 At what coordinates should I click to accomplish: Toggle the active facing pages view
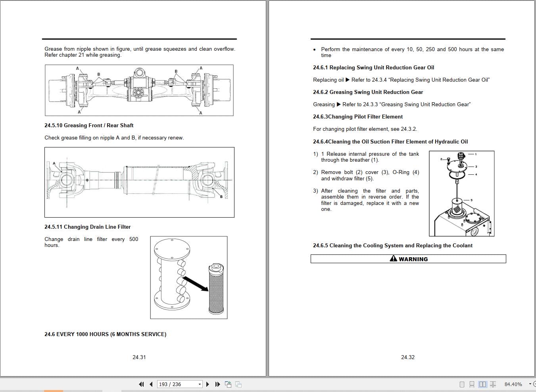point(482,384)
